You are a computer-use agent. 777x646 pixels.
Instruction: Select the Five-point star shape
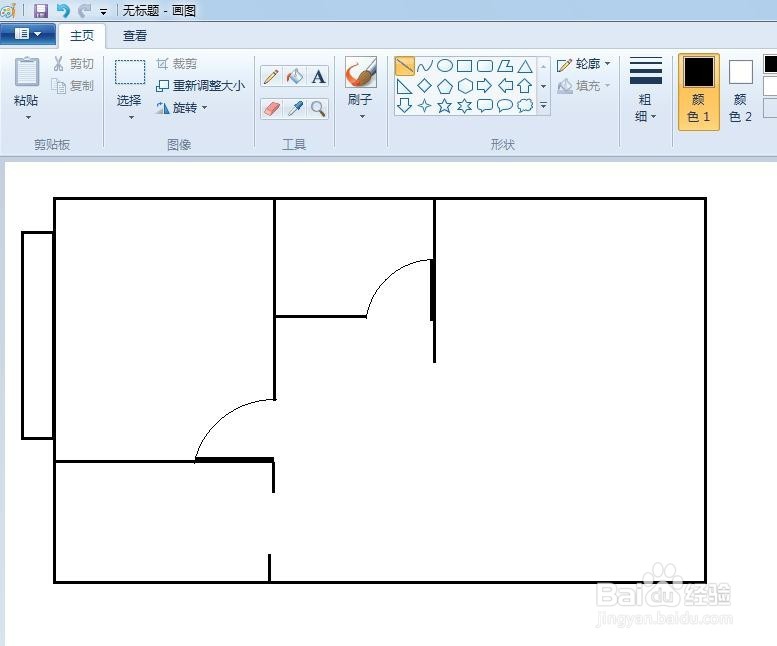pos(445,106)
